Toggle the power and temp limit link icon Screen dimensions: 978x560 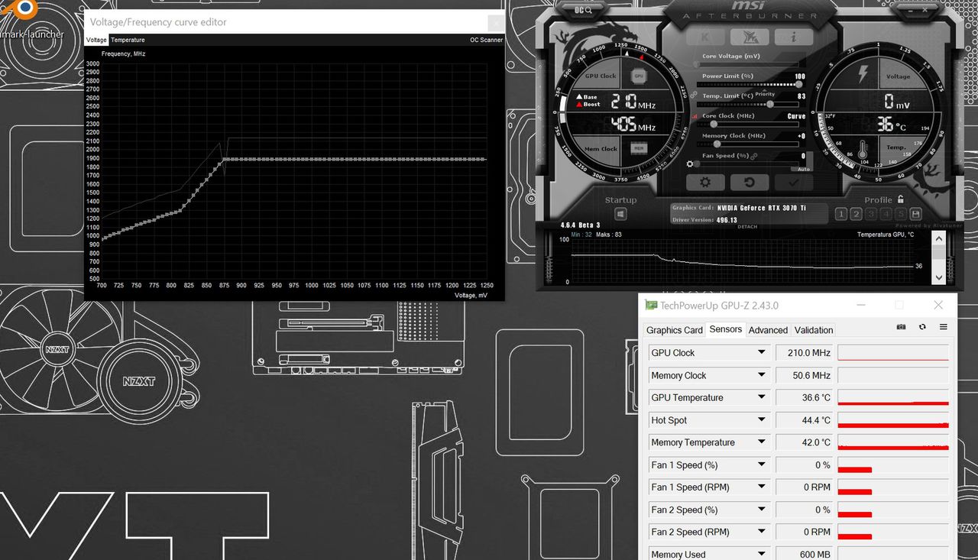coord(694,95)
